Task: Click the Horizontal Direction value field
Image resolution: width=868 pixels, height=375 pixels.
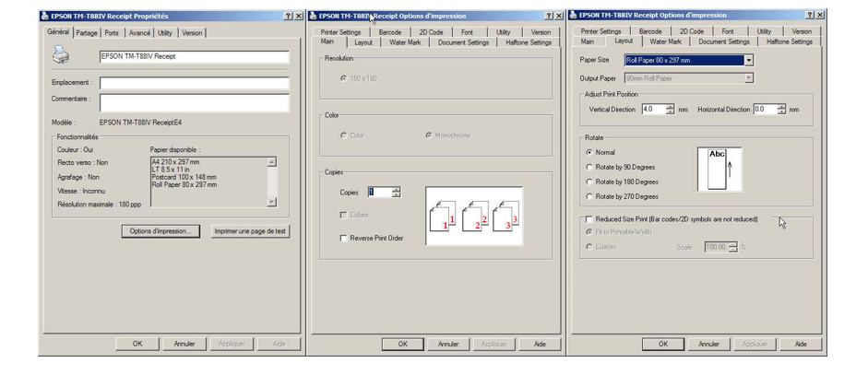Action: [x=765, y=110]
